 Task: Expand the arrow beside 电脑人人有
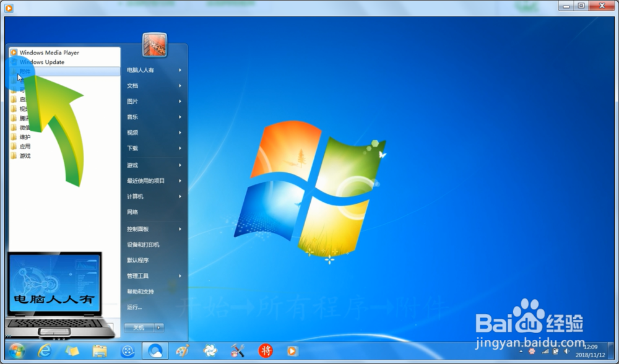(180, 71)
